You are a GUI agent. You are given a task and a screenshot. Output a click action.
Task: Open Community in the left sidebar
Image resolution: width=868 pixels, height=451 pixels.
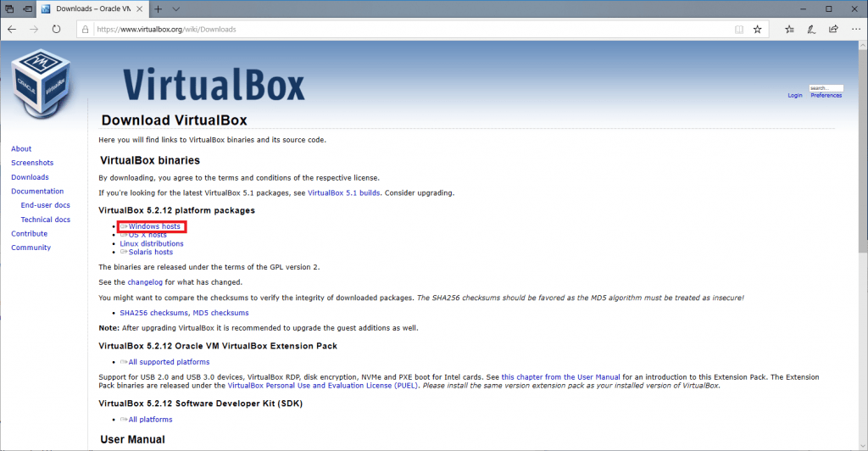(x=31, y=248)
